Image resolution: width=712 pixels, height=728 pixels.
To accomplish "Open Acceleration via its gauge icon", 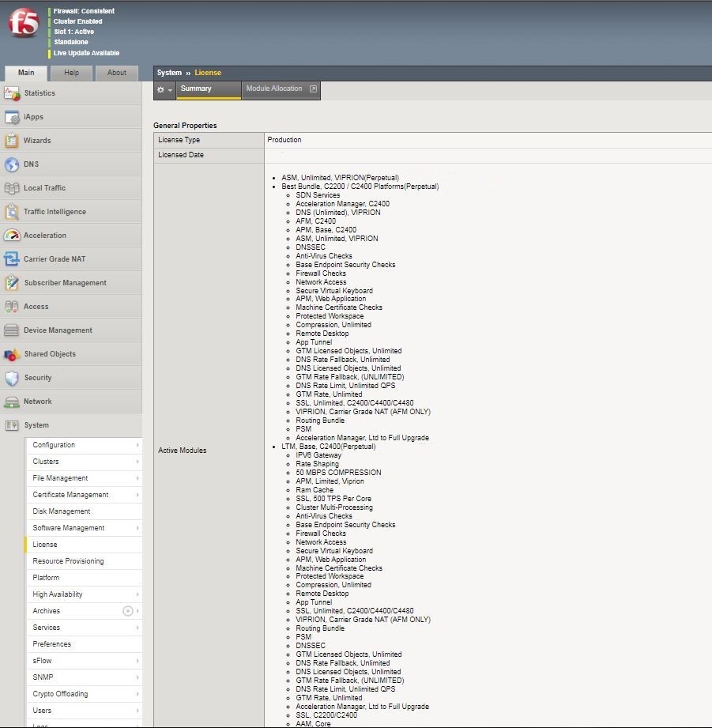I will (x=12, y=236).
